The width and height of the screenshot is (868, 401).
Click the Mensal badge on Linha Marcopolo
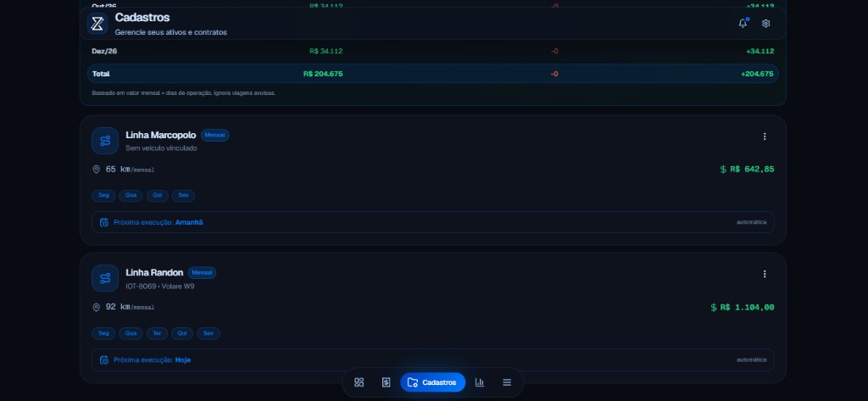tap(214, 135)
